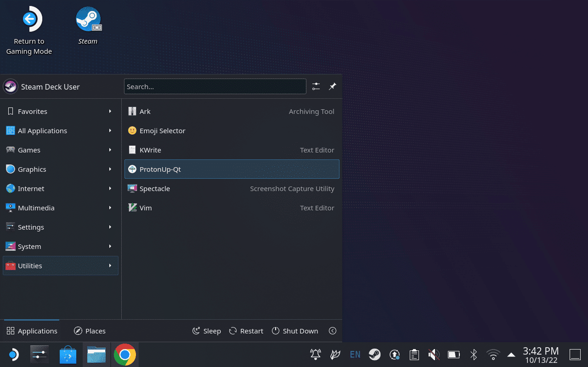Click in the Search field of the launcher
588x367 pixels.
click(x=215, y=86)
